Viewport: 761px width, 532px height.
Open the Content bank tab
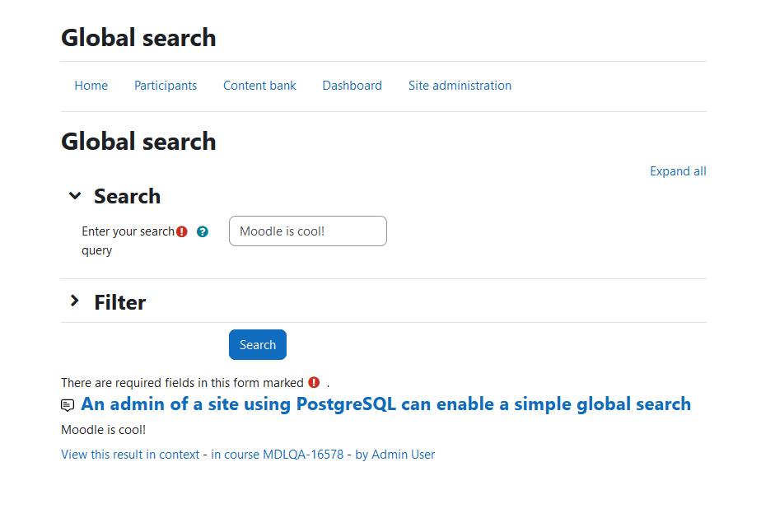pos(259,86)
